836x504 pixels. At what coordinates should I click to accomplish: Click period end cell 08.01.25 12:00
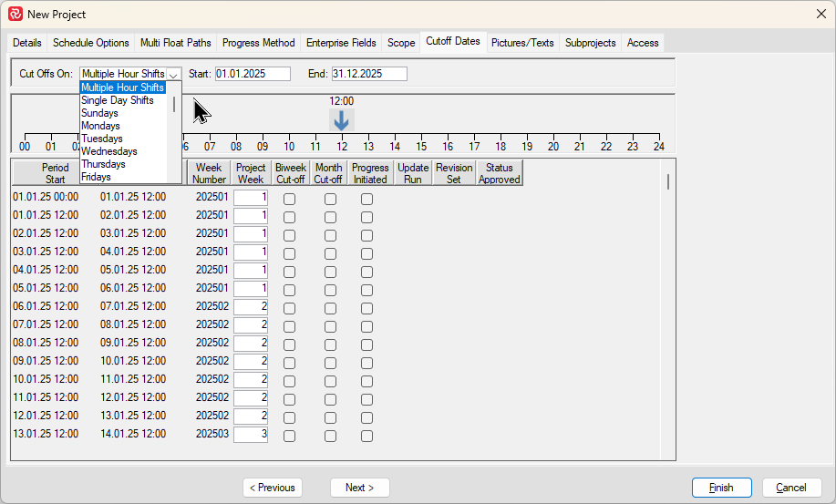133,324
